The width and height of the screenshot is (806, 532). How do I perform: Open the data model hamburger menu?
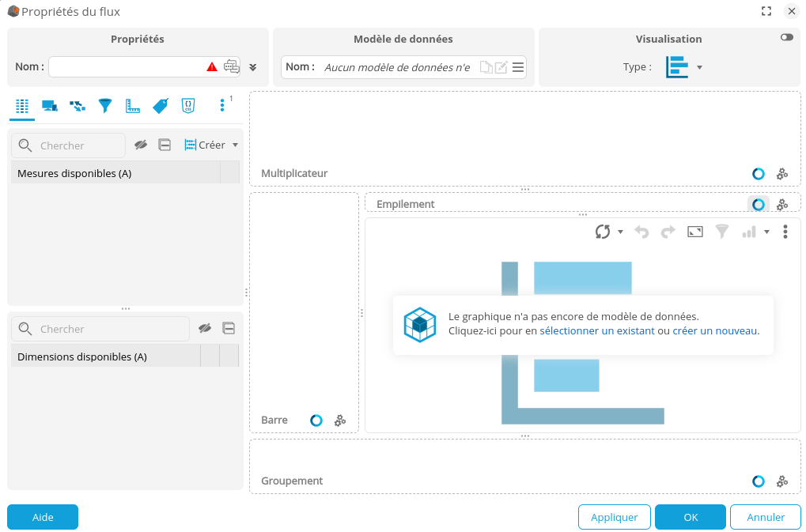pyautogui.click(x=518, y=67)
